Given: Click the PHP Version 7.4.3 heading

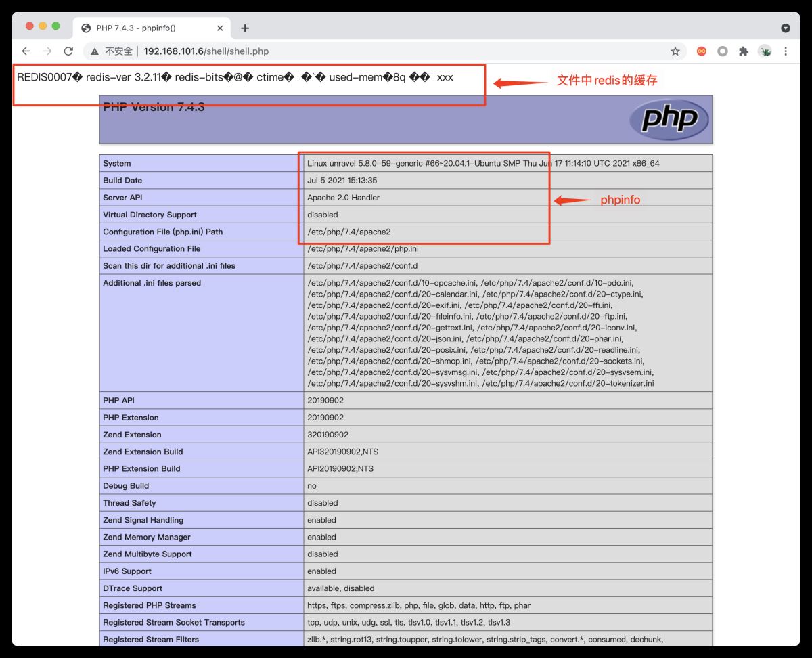Looking at the screenshot, I should 154,107.
